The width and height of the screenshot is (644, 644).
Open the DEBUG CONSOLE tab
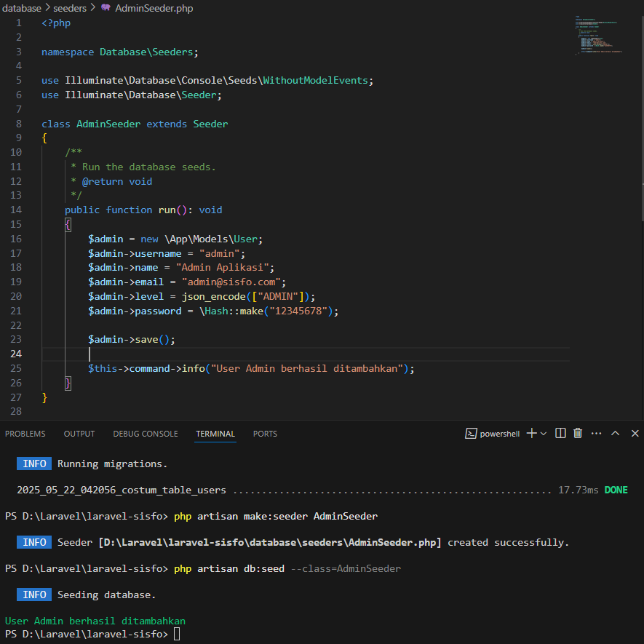(146, 434)
